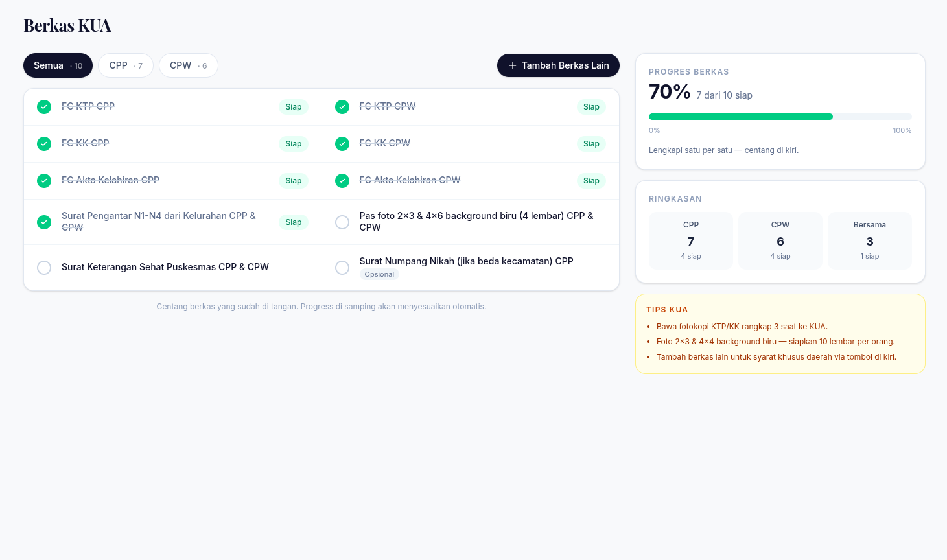Uncheck the FC KTP CPP green checkmark

click(44, 107)
